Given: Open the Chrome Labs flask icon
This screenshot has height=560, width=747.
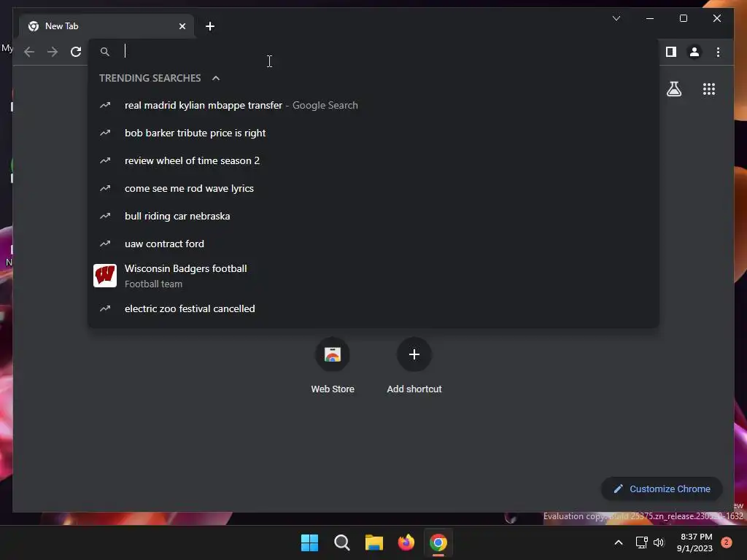Looking at the screenshot, I should [x=673, y=89].
